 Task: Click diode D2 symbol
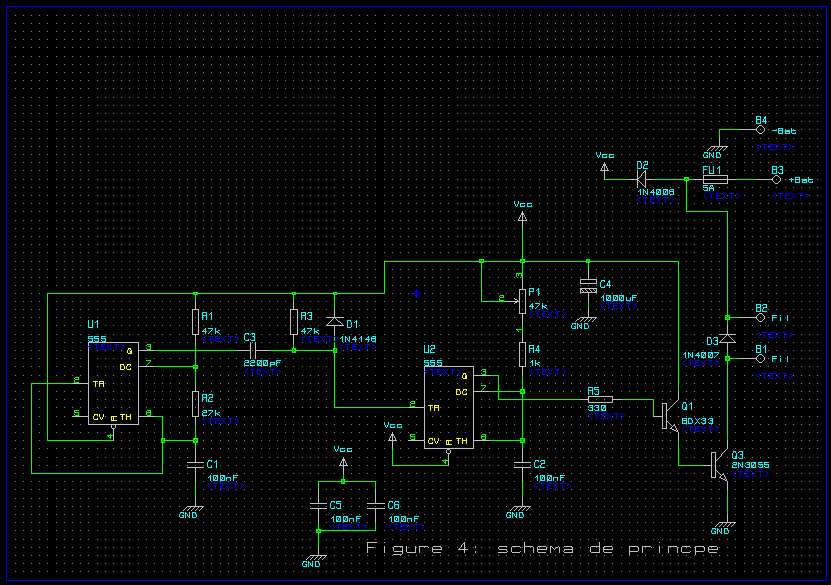click(642, 179)
